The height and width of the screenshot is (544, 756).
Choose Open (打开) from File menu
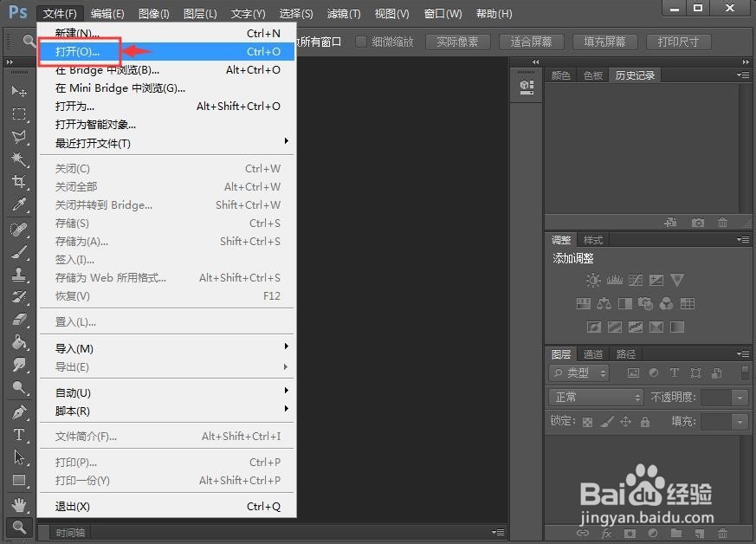(x=167, y=51)
